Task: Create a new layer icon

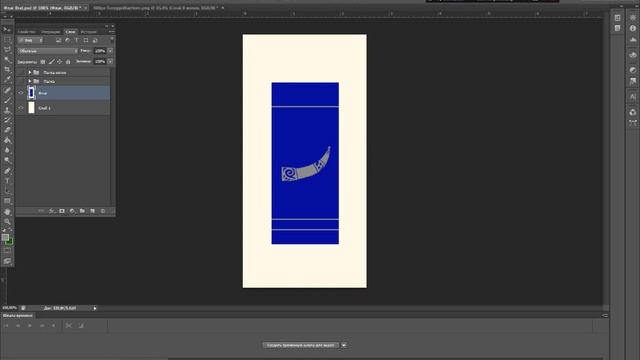Action: tap(93, 211)
